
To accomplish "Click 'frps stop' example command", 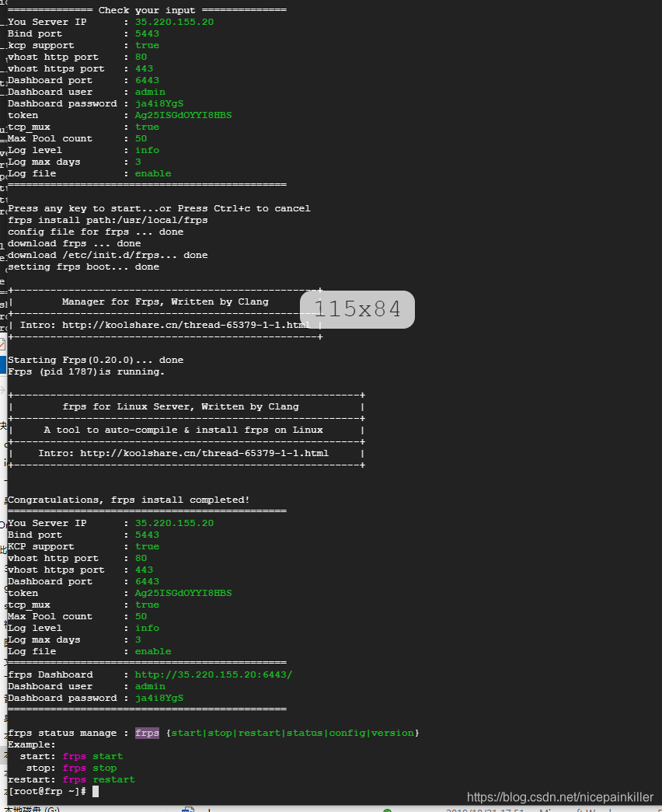I will tap(89, 768).
